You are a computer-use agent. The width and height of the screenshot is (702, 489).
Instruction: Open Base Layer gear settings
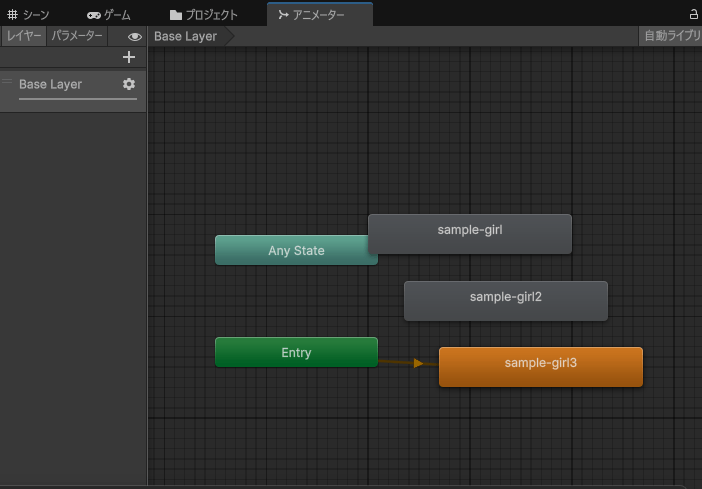coord(128,85)
